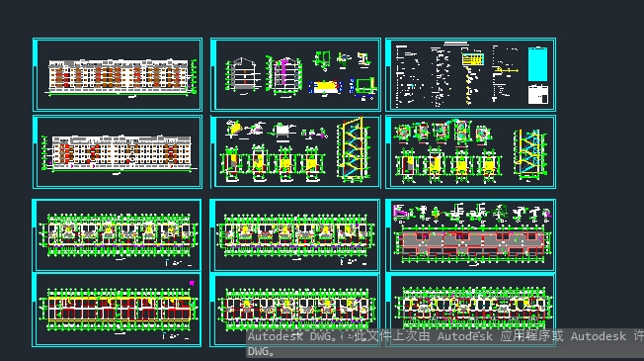Select the floor plan sheet with long yellow lines
Image resolution: width=644 pixels, height=361 pixels.
tap(117, 310)
